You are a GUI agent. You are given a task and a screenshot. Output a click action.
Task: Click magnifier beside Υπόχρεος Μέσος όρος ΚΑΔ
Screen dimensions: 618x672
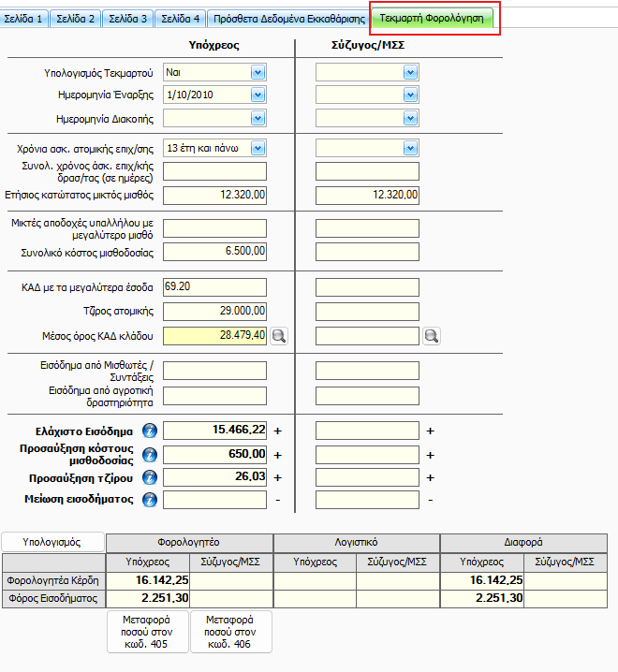(x=279, y=336)
